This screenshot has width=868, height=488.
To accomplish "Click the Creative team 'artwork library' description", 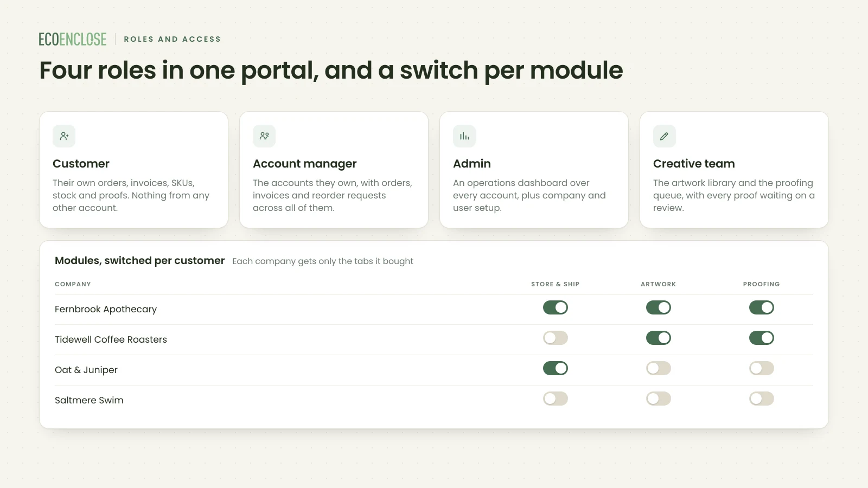I will tap(734, 195).
